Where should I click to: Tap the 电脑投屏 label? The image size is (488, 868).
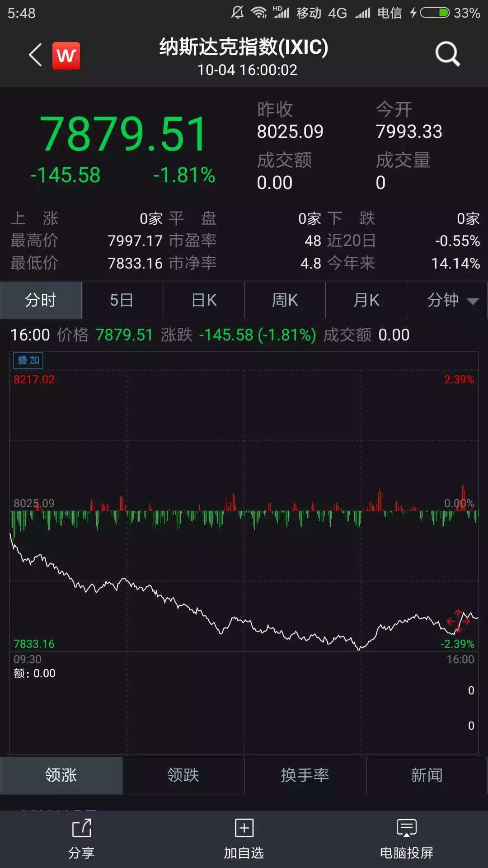point(406,853)
